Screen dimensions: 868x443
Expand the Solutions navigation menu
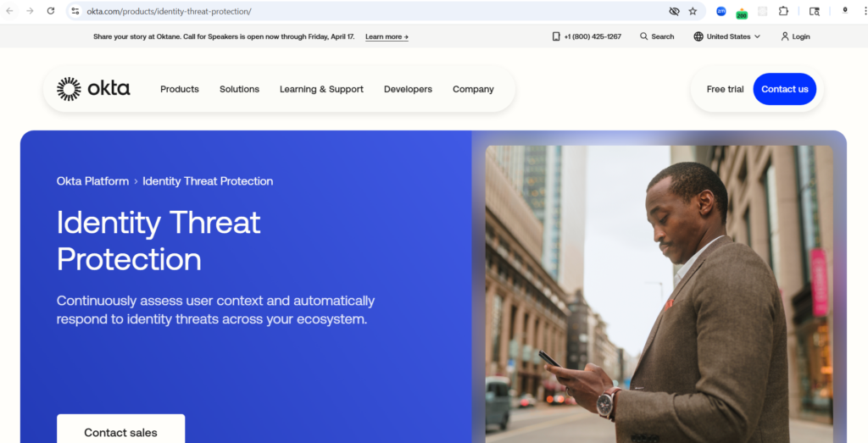pos(239,89)
